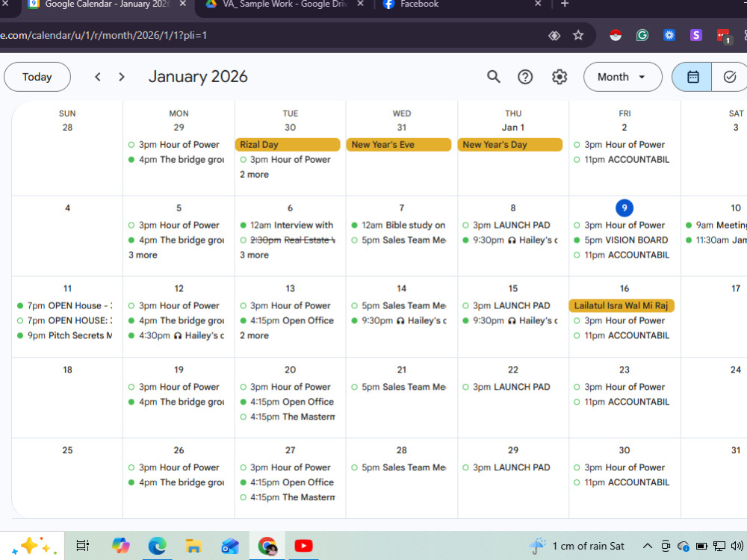Open 4:30pm Hailey's event on Jan 12
The image size is (747, 560).
(x=176, y=336)
